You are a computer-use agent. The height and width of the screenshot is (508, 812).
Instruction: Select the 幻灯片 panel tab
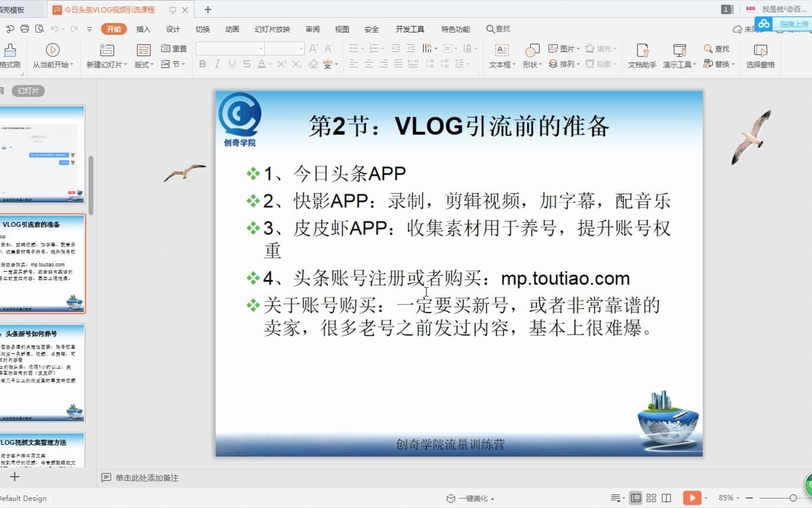(28, 91)
